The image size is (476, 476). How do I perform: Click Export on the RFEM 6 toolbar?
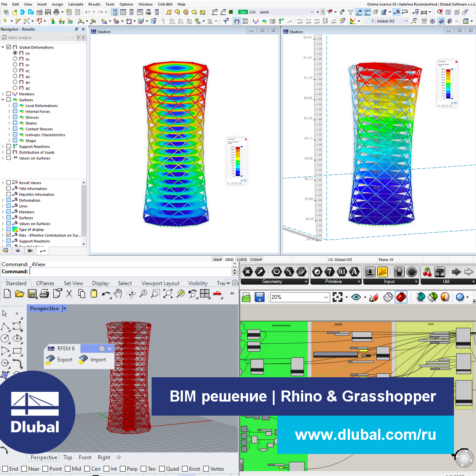(x=63, y=360)
